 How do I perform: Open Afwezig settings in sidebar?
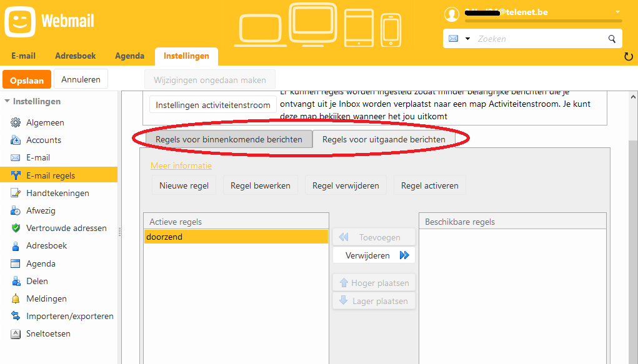click(41, 210)
